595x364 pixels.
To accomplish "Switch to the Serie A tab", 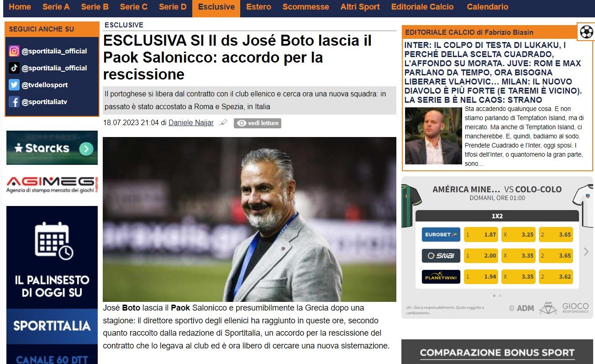I will (x=56, y=7).
